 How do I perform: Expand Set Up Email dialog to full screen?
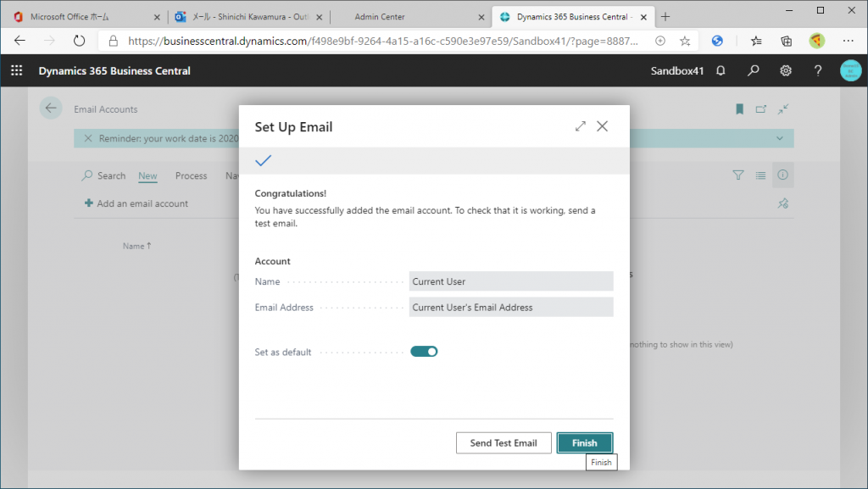[x=580, y=126]
